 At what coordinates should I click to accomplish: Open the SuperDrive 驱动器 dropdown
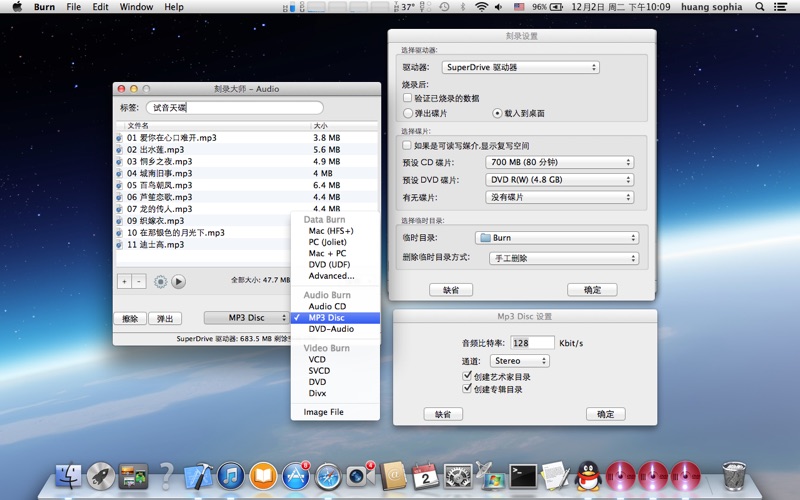[x=520, y=68]
